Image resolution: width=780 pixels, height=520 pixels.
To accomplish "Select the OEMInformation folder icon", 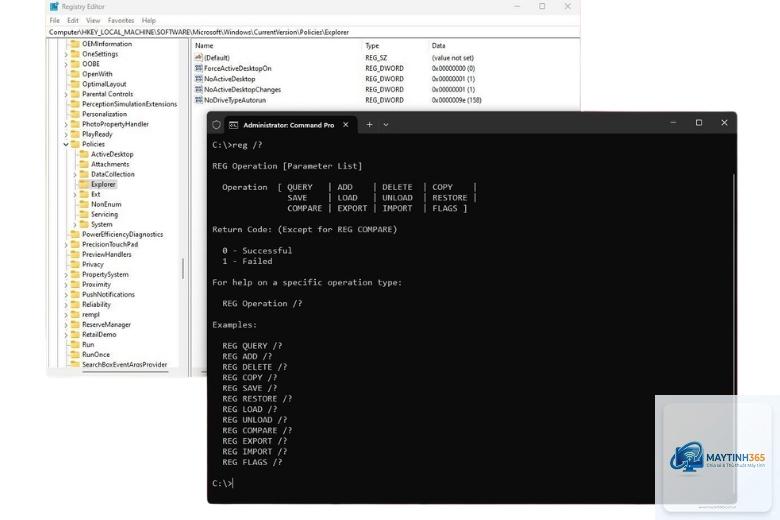I will (75, 44).
